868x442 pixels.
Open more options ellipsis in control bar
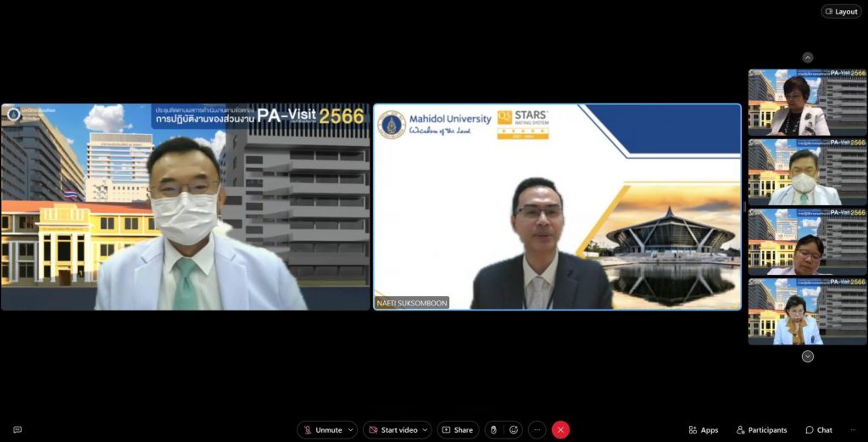(537, 430)
